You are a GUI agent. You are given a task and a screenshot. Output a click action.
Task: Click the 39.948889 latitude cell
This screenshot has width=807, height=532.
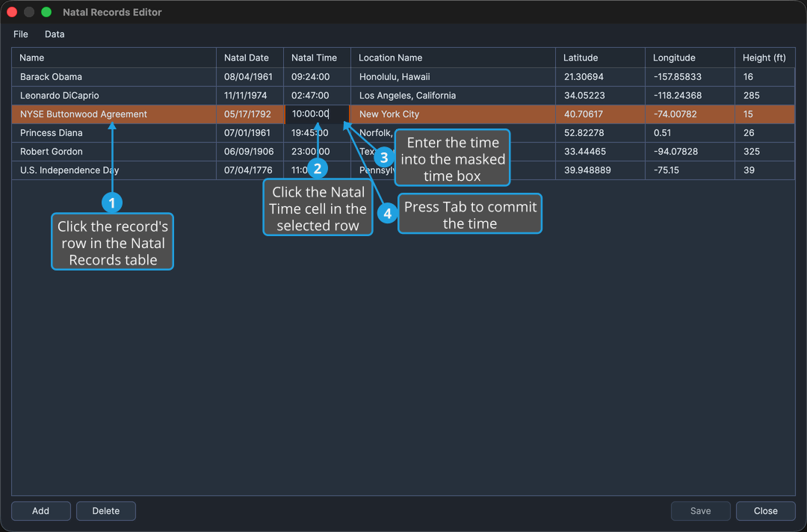[x=600, y=170]
